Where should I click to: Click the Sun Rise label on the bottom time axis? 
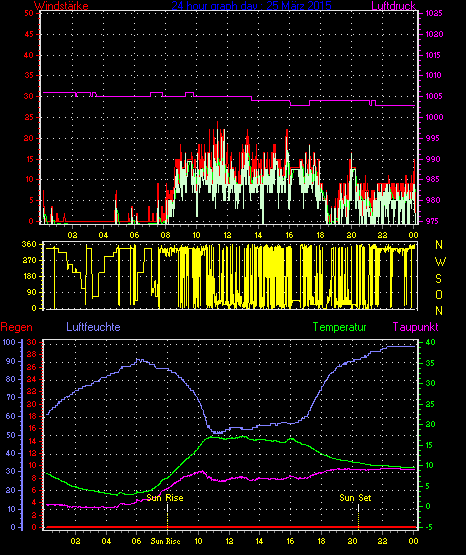[166, 541]
